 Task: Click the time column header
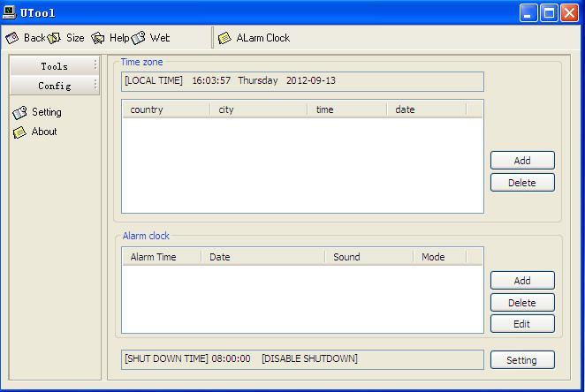pos(347,109)
